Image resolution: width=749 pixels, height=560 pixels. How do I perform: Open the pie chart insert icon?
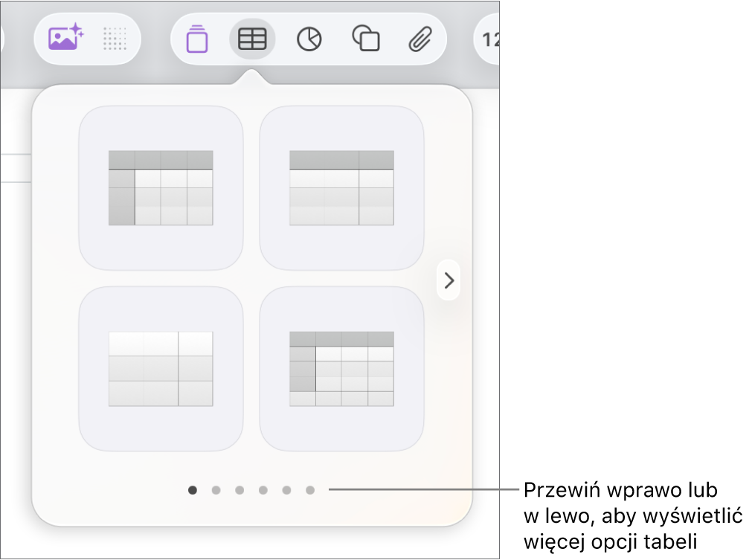point(309,39)
